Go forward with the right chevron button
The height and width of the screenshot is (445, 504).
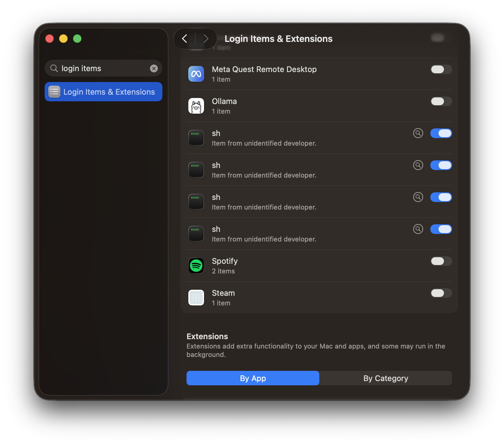(206, 39)
